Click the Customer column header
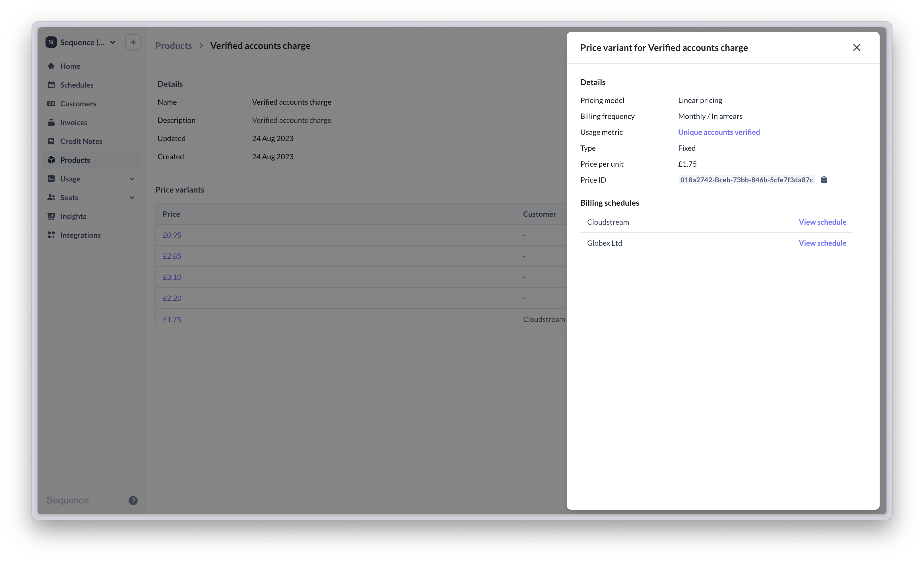Screen dimensions: 924x562 pyautogui.click(x=539, y=214)
